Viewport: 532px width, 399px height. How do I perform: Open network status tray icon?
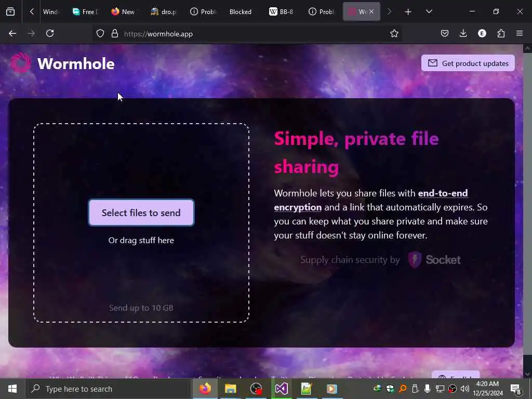(440, 389)
